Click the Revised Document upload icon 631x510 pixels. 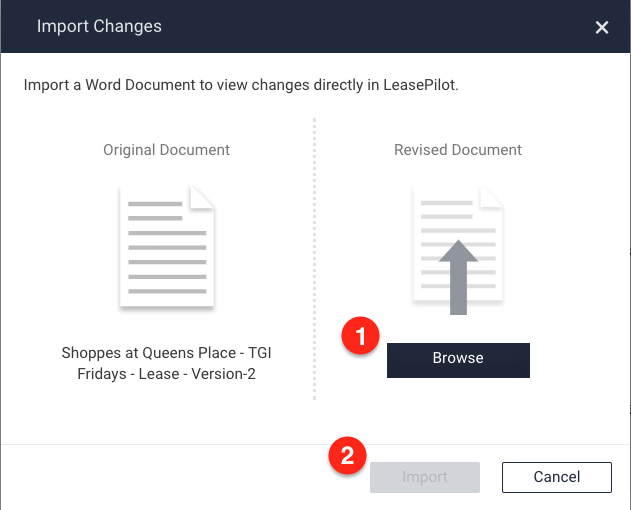458,246
